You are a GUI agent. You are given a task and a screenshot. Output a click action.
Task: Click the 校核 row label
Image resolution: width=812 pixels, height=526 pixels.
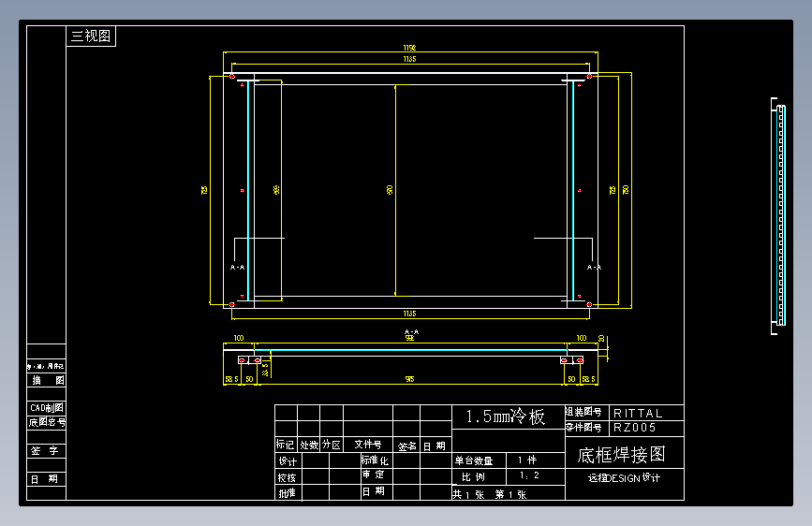[287, 477]
